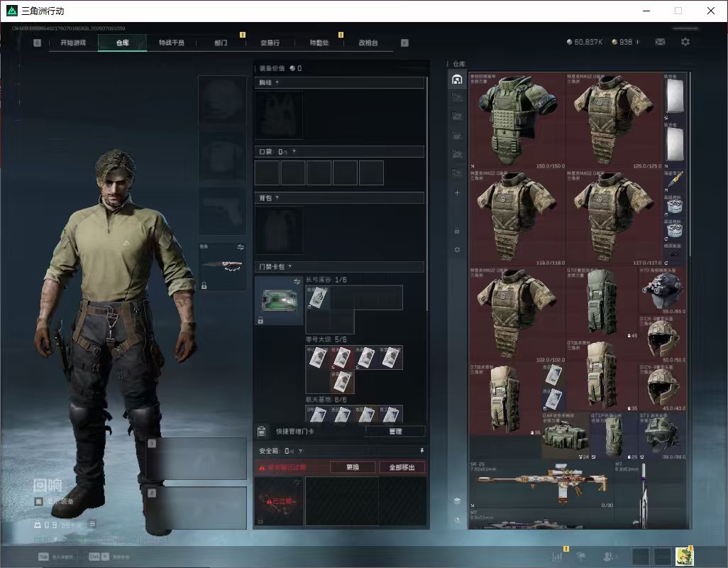Open the friends icon in bottom bar
728x568 pixels.
click(x=608, y=556)
